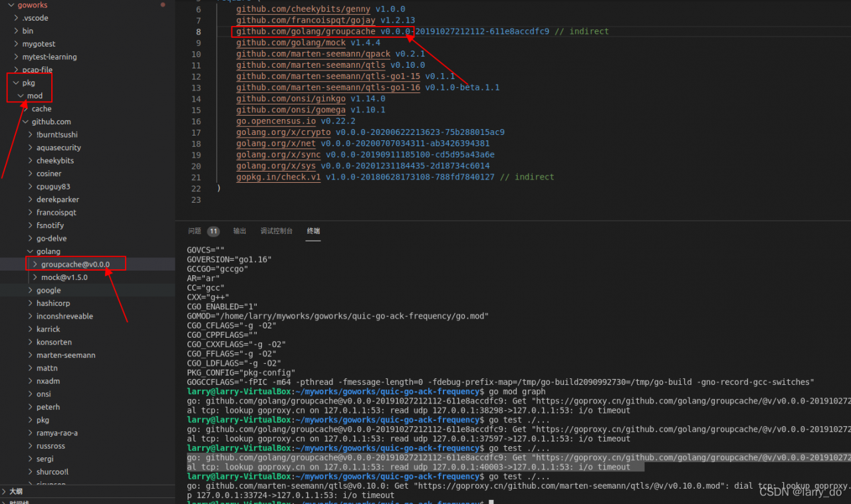851x504 pixels.
Task: Follow the github.com/marten-seemann/qtls-go1-15 link
Action: tap(328, 76)
